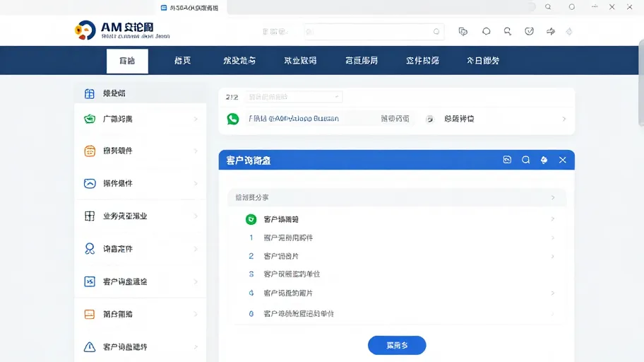Click the small round icon in the WhatsApp row

coord(429,119)
